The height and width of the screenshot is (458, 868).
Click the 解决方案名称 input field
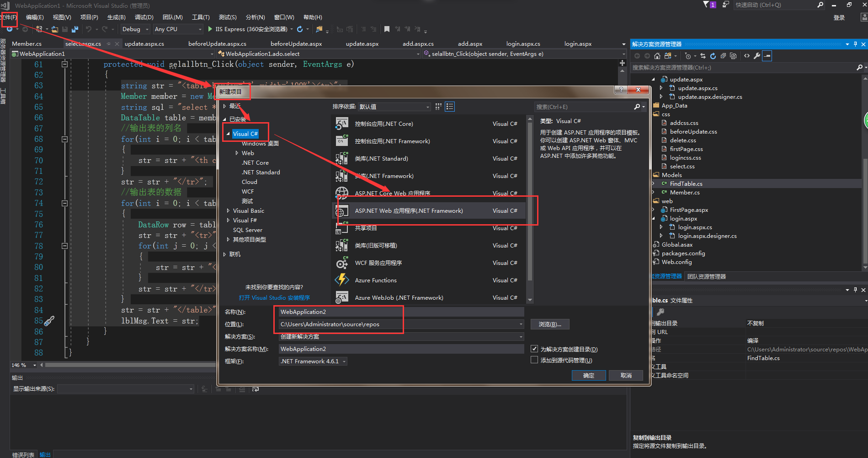tap(401, 349)
